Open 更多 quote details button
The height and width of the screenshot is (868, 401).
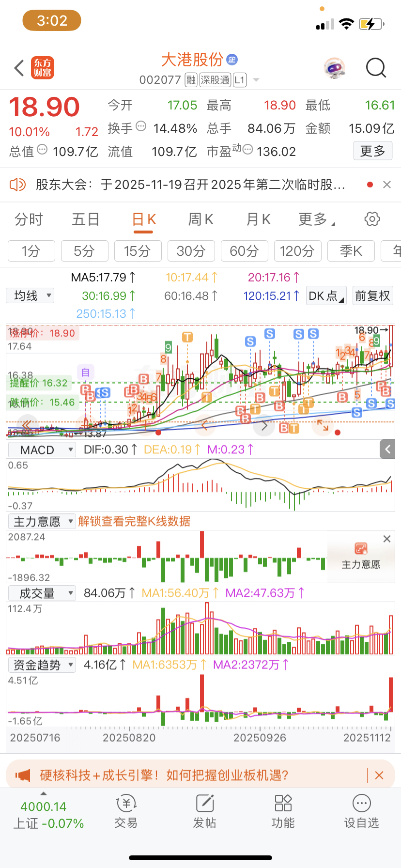(x=372, y=151)
